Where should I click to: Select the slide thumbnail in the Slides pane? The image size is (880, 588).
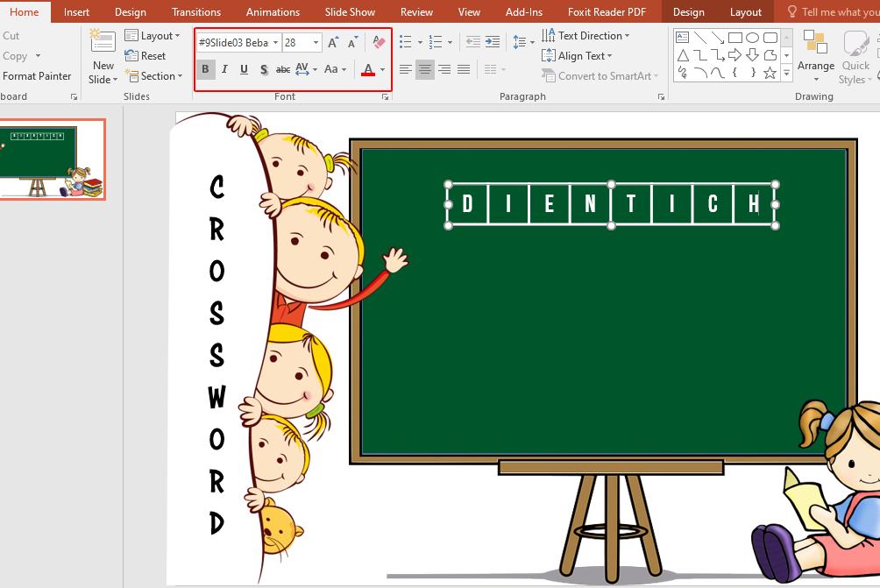click(x=53, y=159)
